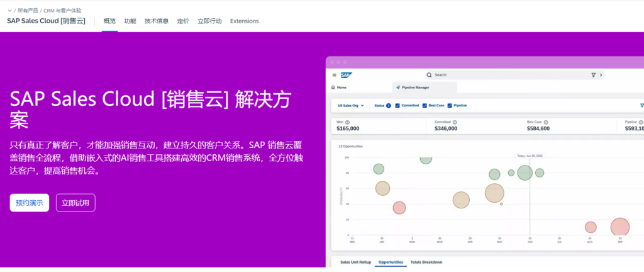Click the info icon next to the Best Case total
644x272 pixels.
pyautogui.click(x=546, y=122)
